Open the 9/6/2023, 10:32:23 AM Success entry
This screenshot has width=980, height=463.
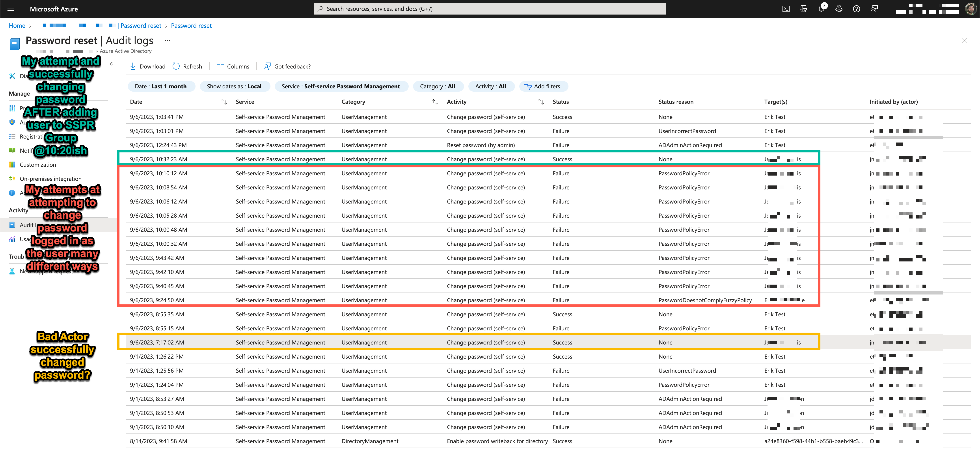click(548, 159)
